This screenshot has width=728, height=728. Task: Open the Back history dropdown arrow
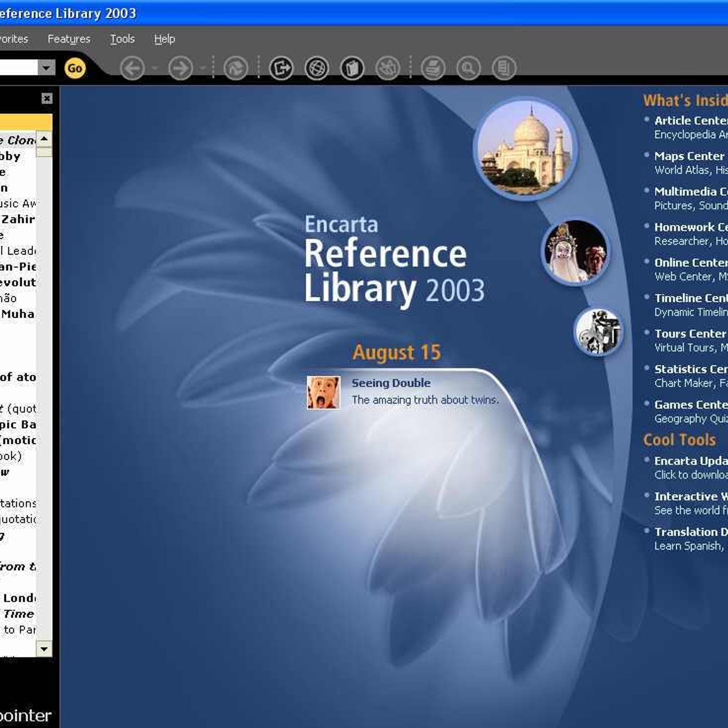[x=155, y=68]
